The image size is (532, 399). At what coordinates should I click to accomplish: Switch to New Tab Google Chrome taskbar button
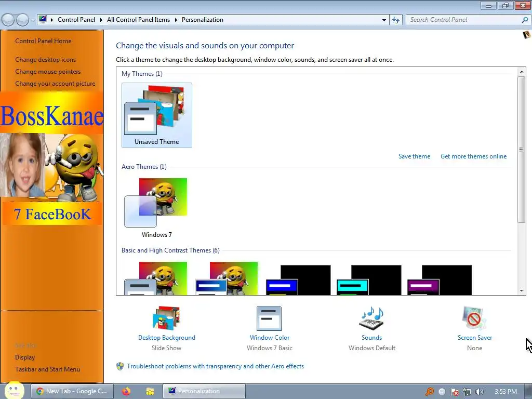point(72,391)
